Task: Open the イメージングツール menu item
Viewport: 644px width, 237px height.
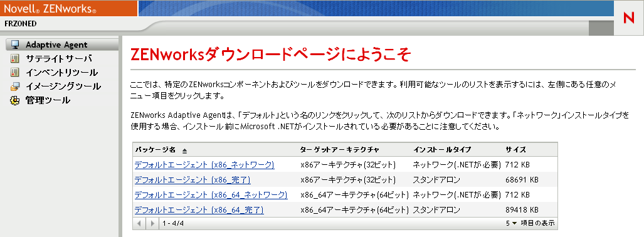Action: pos(63,87)
